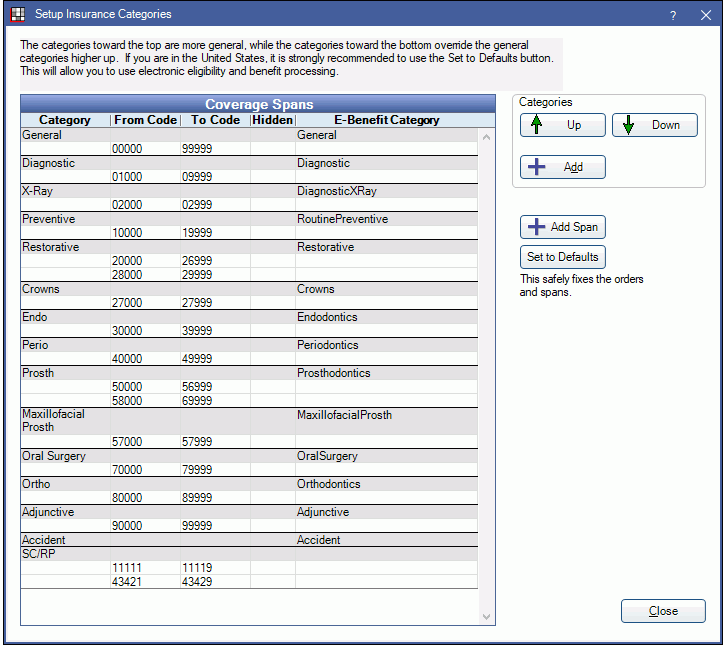The width and height of the screenshot is (723, 646).
Task: Open the help question mark button
Action: click(x=673, y=15)
